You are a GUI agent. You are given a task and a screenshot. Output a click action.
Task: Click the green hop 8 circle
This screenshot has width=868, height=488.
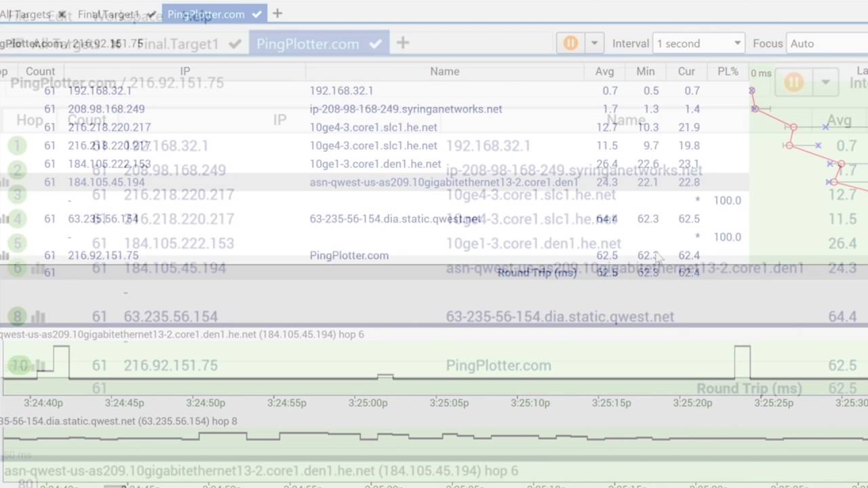click(x=17, y=317)
